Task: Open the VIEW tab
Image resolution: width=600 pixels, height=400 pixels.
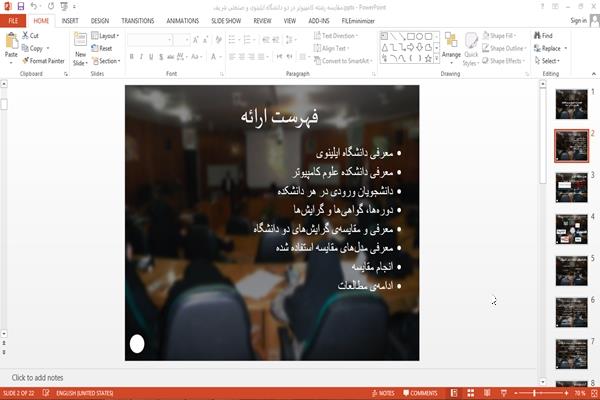Action: pyautogui.click(x=290, y=21)
